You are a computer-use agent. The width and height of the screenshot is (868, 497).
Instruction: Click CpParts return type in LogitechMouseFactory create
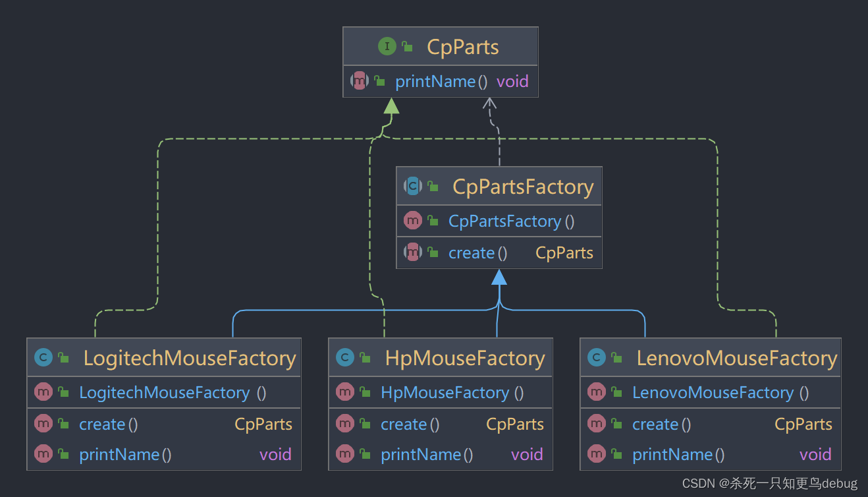pos(263,424)
